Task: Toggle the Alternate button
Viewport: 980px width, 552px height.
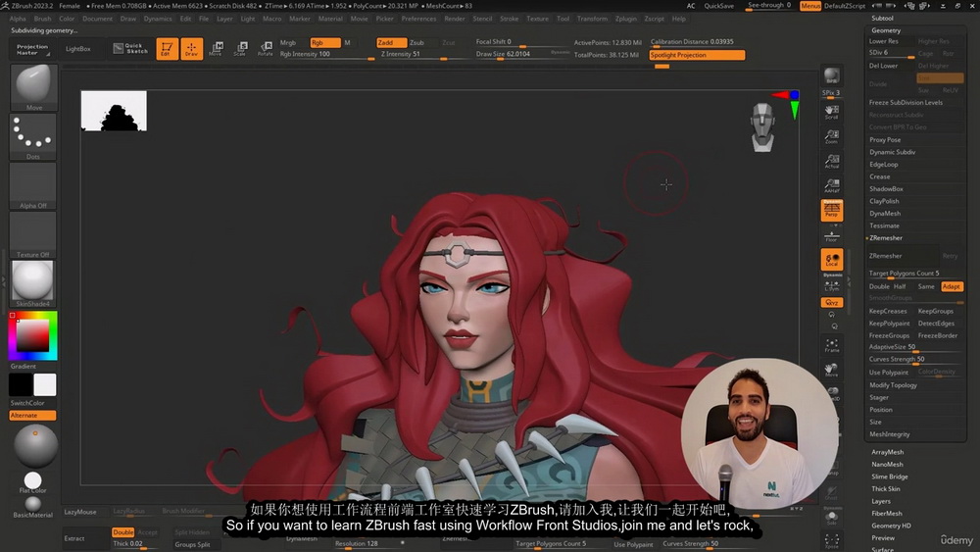Action: [32, 415]
